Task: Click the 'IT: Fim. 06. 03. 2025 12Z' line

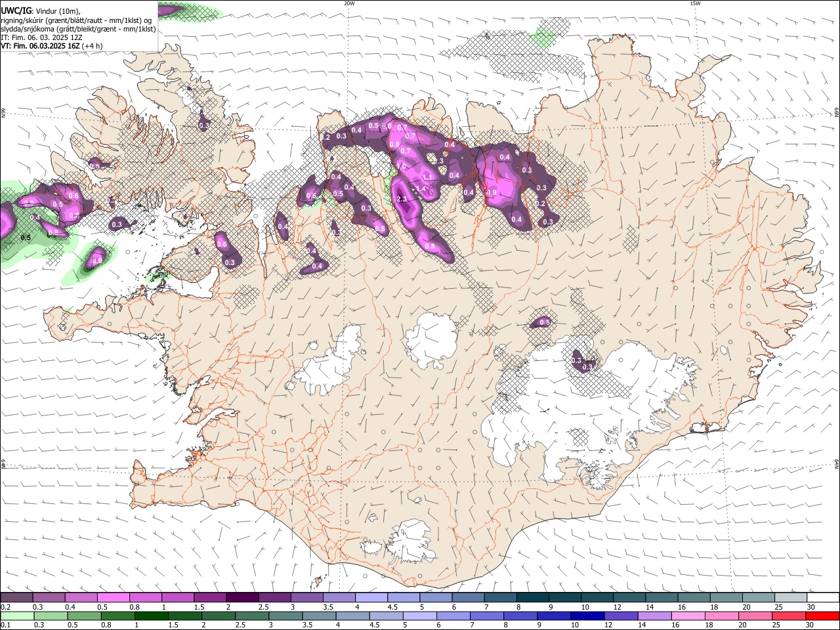Action: (x=41, y=37)
